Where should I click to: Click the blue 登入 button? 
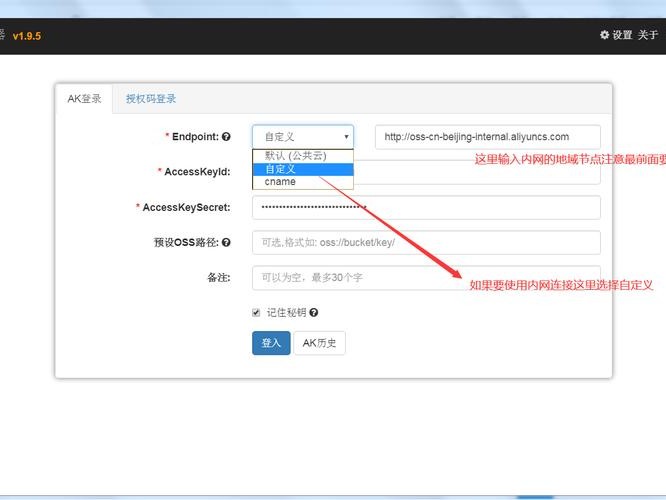click(271, 343)
